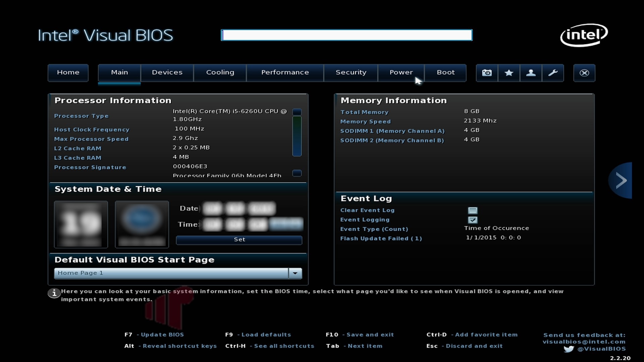The image size is (644, 362).
Task: Click the F7 Update BIOS shortcut
Action: point(154,335)
